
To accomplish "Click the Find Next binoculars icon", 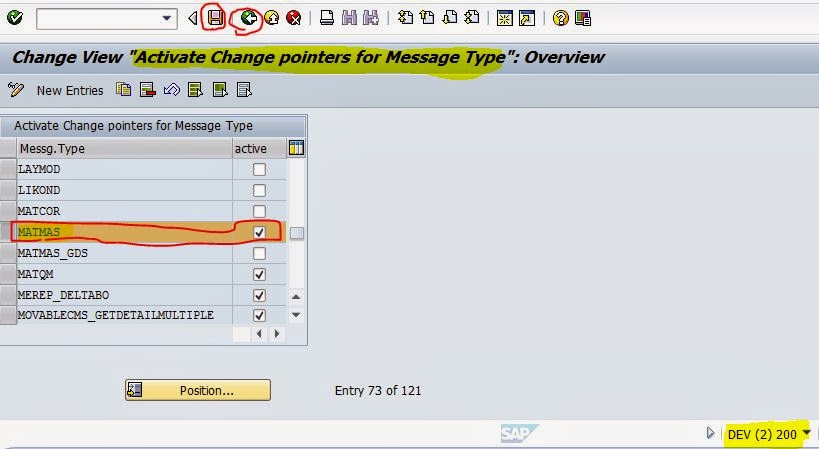I will tap(371, 18).
